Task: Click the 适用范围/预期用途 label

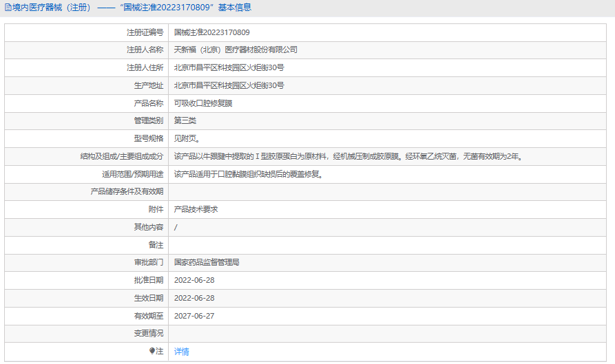Action: tap(132, 174)
